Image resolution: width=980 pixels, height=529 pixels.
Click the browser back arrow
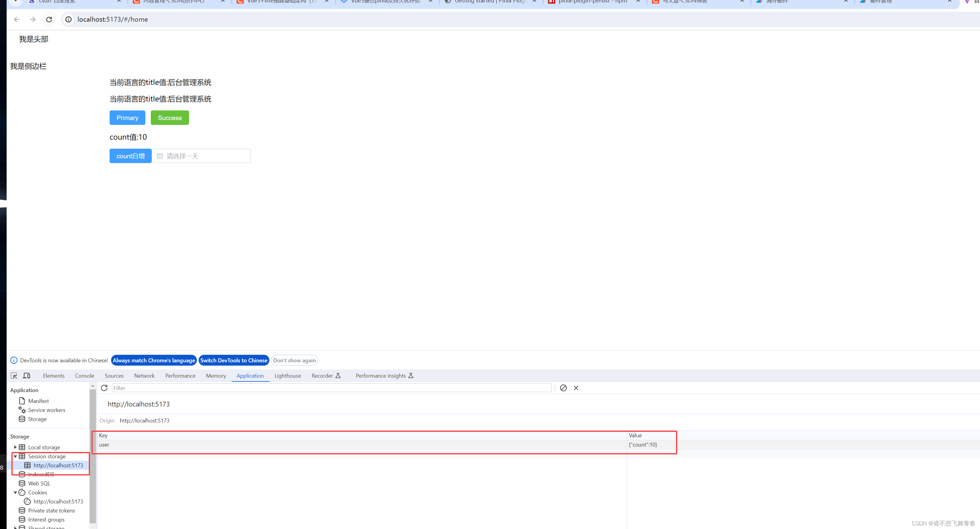(x=16, y=19)
